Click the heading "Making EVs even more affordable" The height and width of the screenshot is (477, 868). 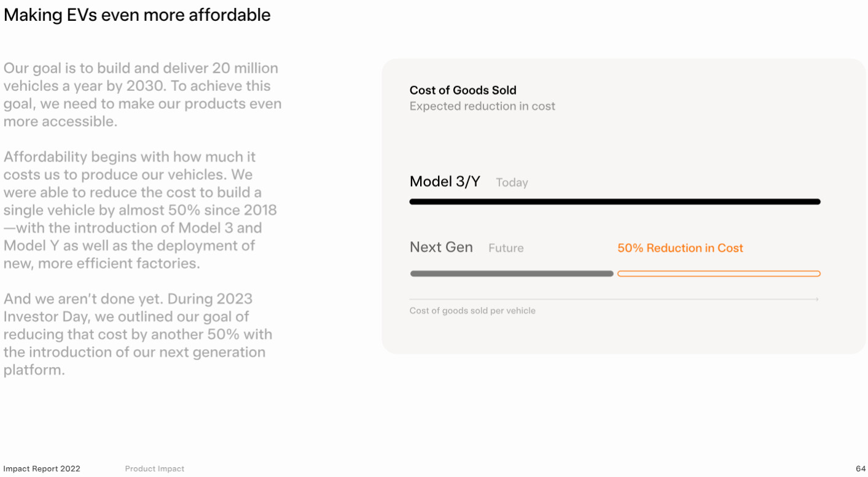137,15
